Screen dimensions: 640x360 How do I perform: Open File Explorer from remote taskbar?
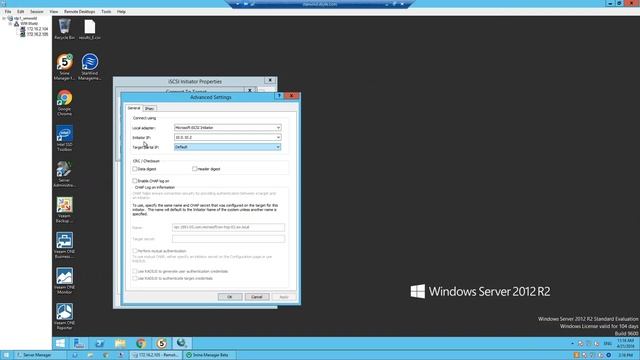pyautogui.click(x=120, y=343)
